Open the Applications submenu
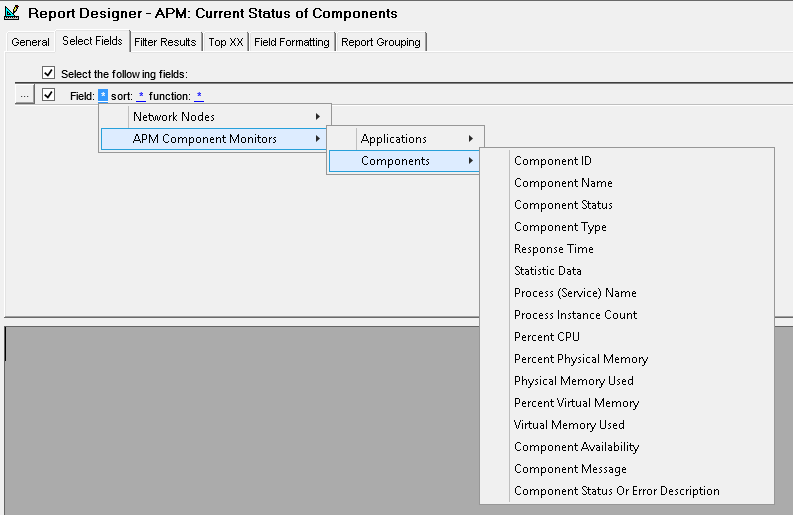Viewport: 793px width, 515px height. (406, 139)
